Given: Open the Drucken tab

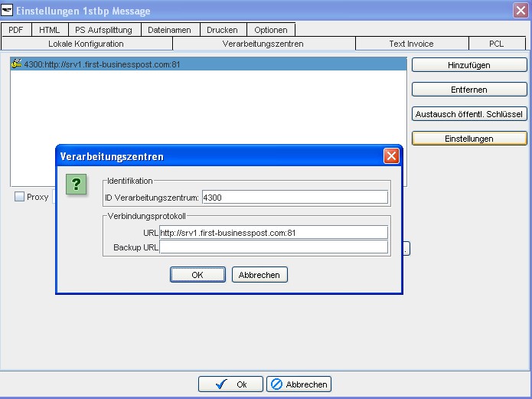Looking at the screenshot, I should coord(222,30).
